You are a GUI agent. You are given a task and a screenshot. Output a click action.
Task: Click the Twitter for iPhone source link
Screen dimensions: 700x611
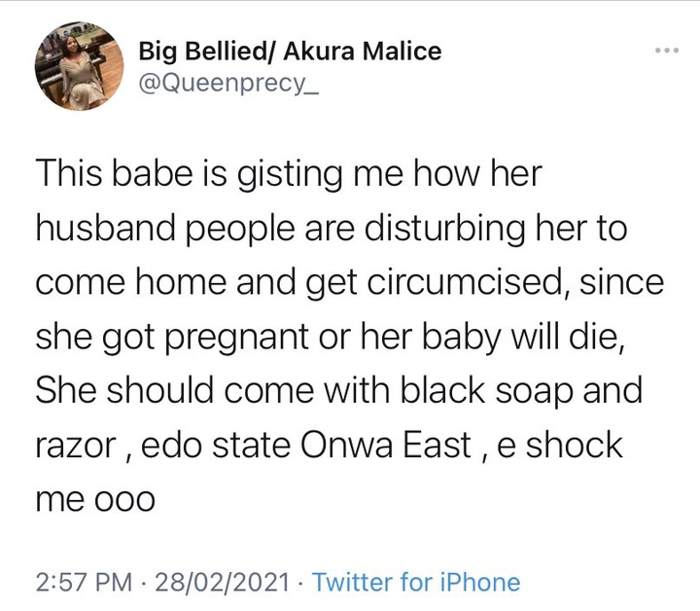(416, 582)
